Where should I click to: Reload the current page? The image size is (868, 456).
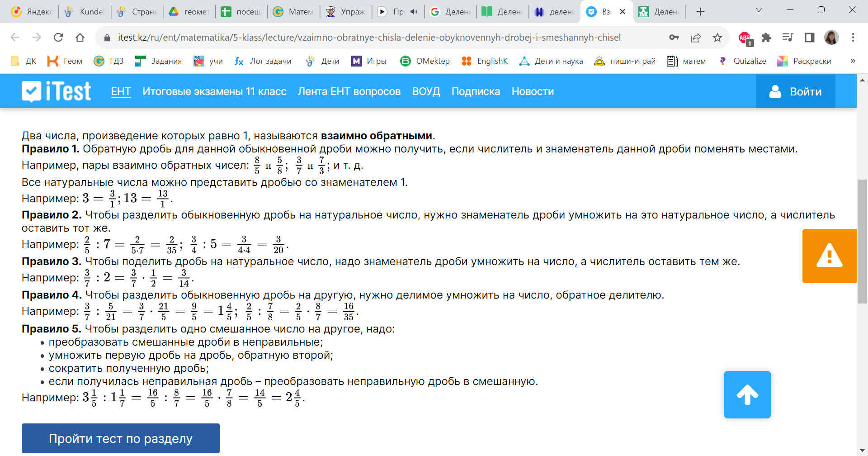point(58,38)
